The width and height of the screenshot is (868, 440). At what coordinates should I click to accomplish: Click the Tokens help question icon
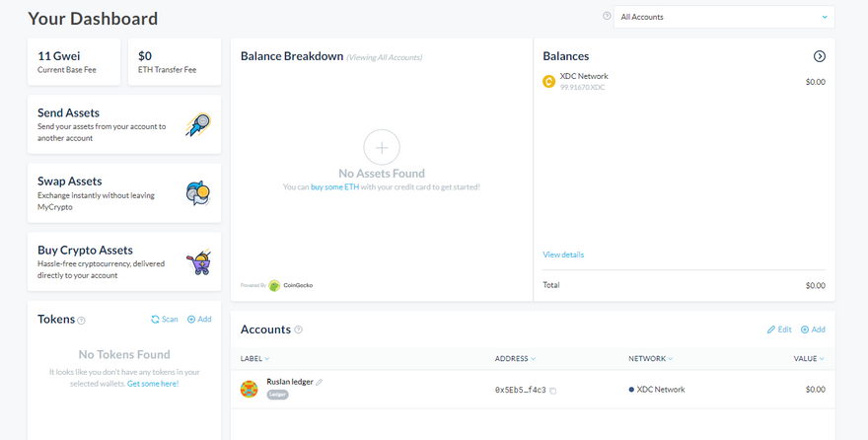coord(82,320)
